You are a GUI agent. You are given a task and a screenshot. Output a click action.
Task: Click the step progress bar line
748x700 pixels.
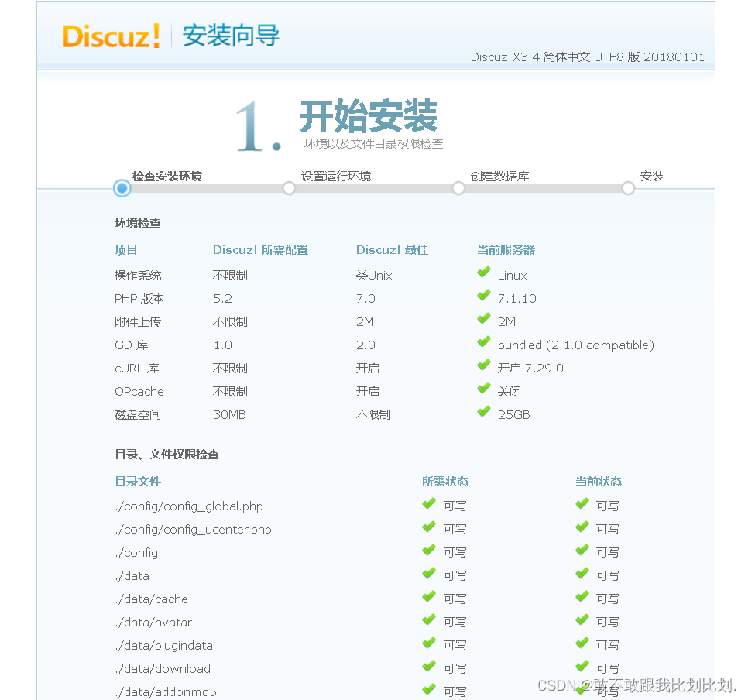[372, 188]
